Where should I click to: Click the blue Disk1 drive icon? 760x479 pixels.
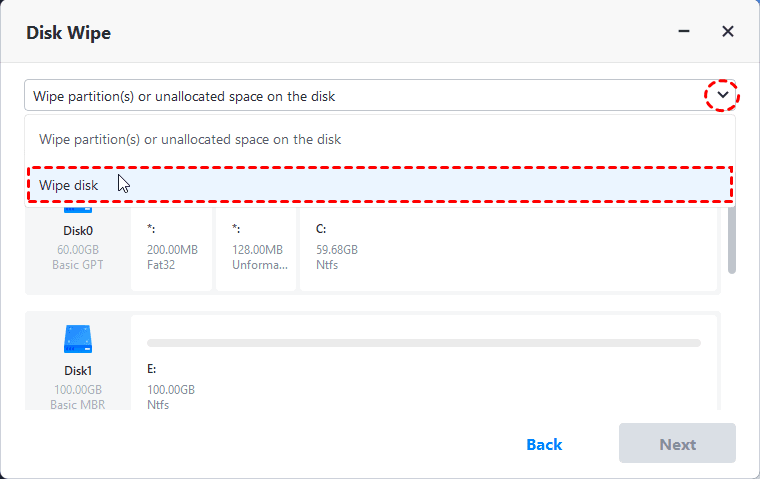click(77, 339)
